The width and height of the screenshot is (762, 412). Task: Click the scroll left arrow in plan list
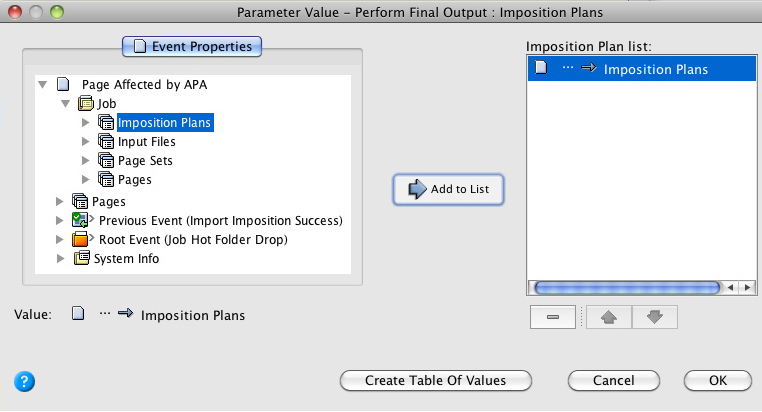pos(730,288)
